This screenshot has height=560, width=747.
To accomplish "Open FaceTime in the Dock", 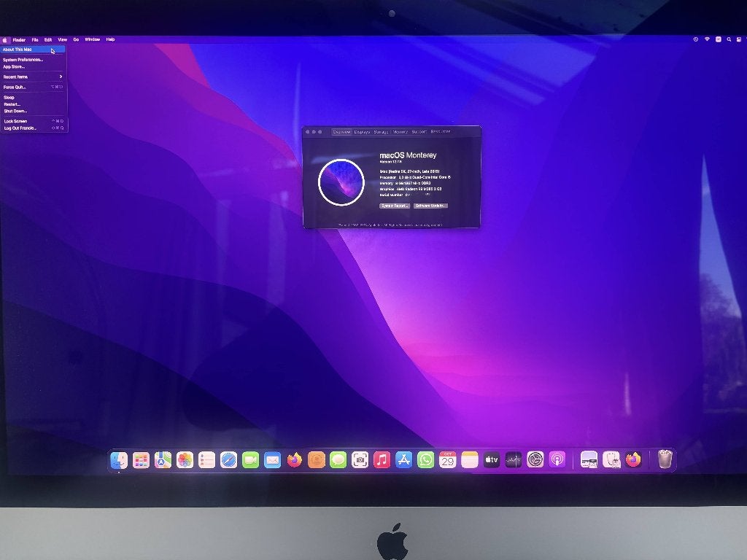I will (251, 460).
